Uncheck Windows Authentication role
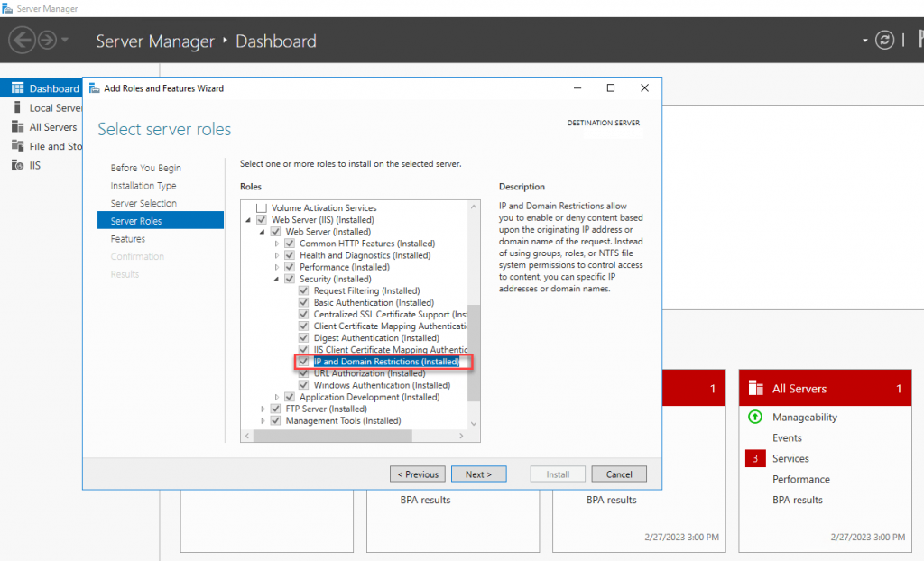The image size is (924, 561). pyautogui.click(x=303, y=384)
